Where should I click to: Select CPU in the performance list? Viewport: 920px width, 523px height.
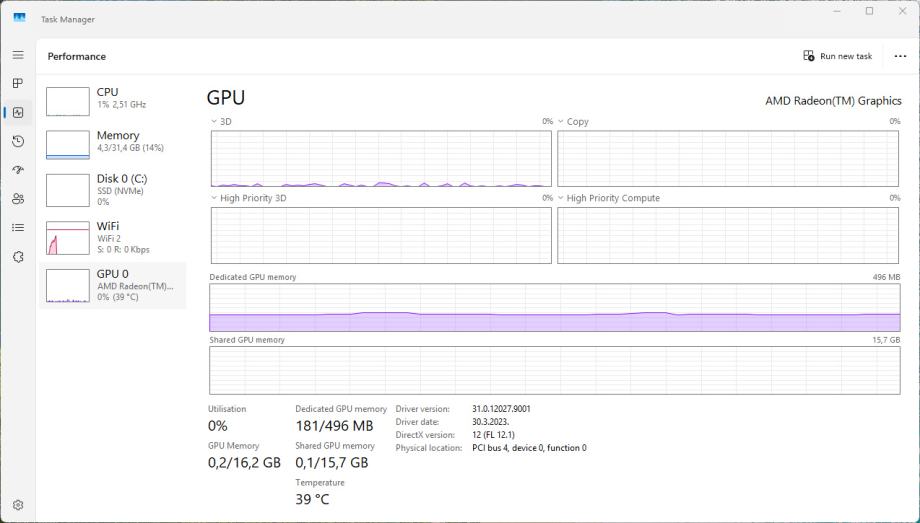(x=112, y=98)
